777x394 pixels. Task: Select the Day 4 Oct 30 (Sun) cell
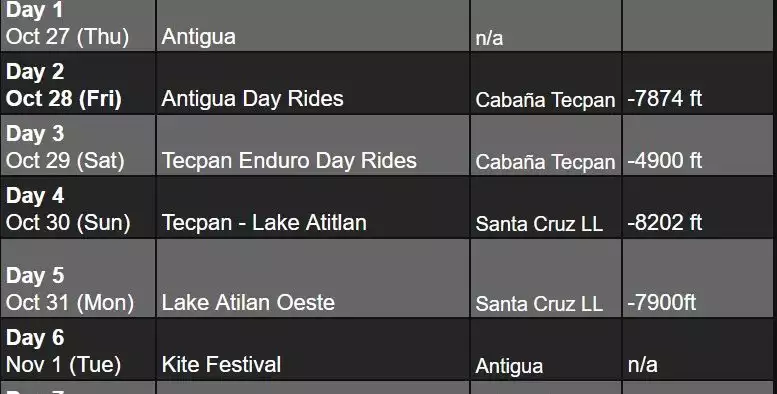coord(78,207)
